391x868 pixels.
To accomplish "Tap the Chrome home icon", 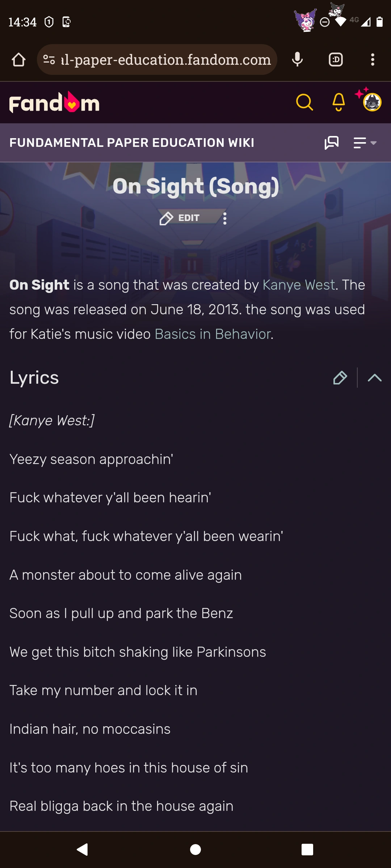I will click(18, 60).
